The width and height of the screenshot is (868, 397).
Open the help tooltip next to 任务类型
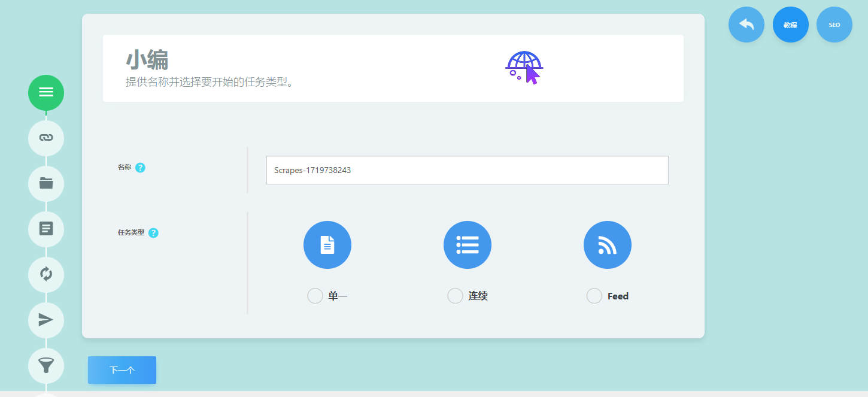point(154,233)
